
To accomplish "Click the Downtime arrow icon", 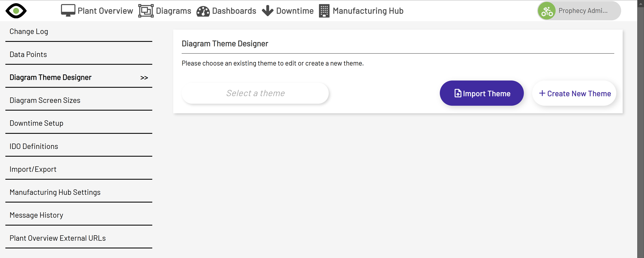I will coord(267,10).
